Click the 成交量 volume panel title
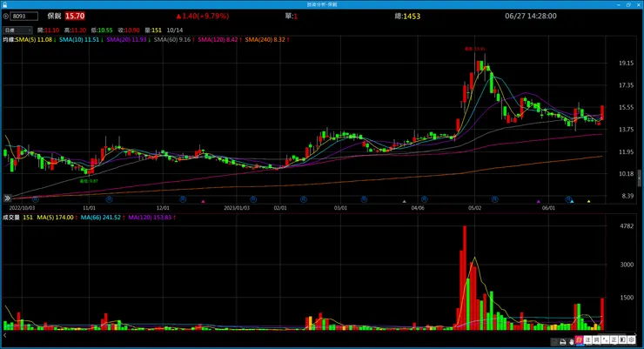Image resolution: width=644 pixels, height=349 pixels. click(11, 218)
